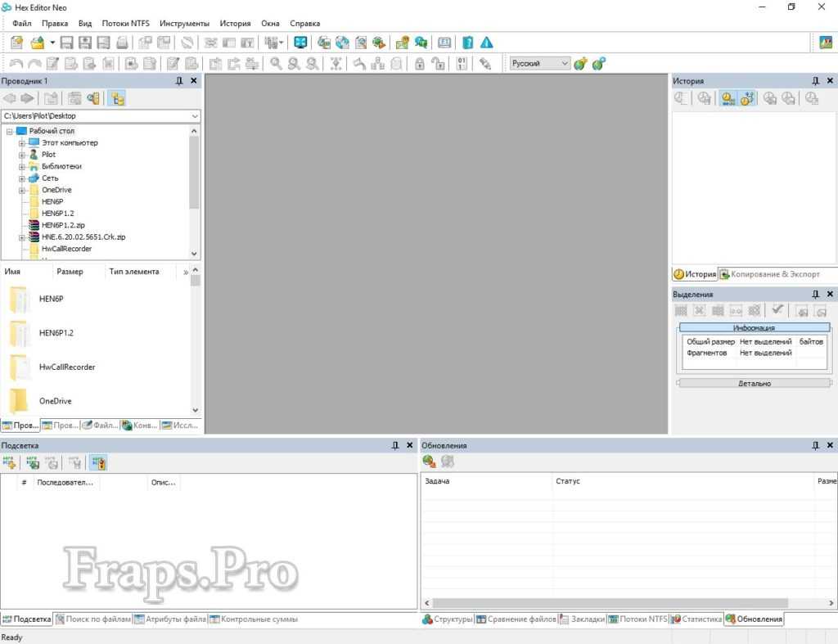Open the Desktop path dropdown in Explorer
838x644 pixels.
[195, 115]
